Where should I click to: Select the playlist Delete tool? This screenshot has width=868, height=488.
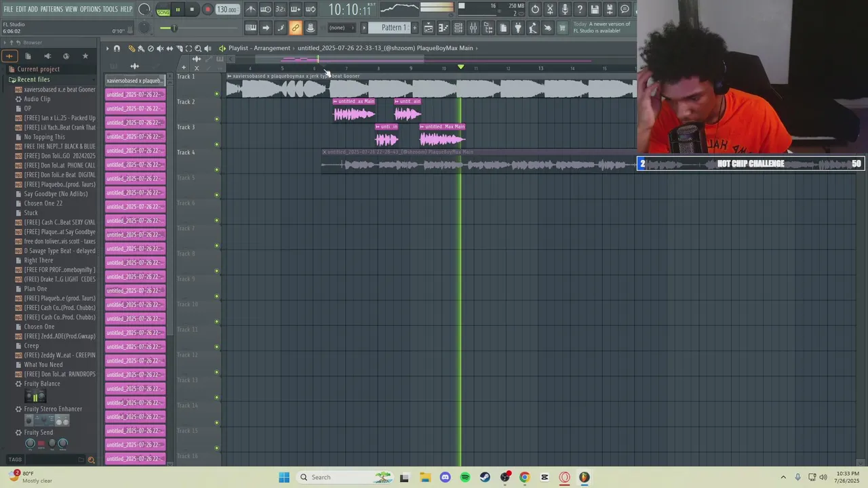tap(151, 48)
